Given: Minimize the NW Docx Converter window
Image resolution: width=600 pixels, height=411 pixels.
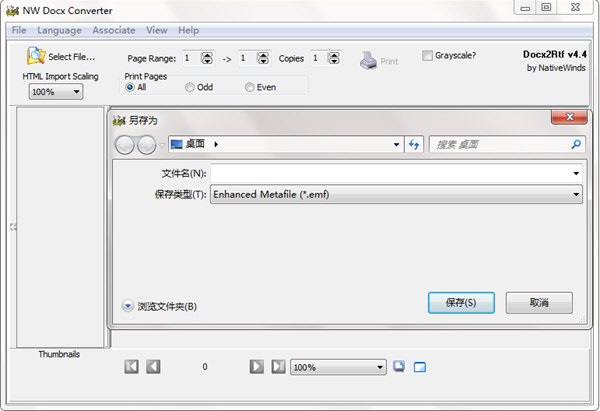Looking at the screenshot, I should coord(525,8).
